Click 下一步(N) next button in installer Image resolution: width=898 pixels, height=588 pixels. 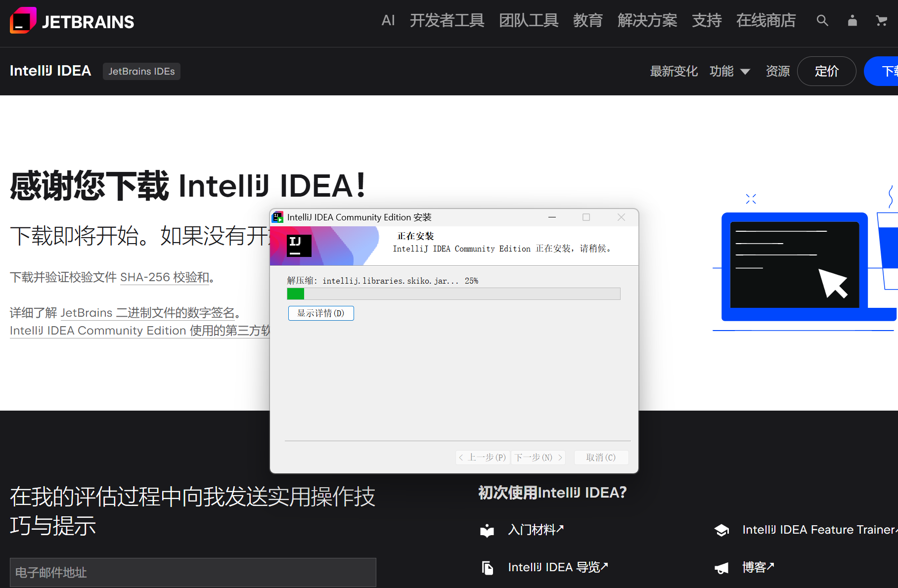(539, 458)
